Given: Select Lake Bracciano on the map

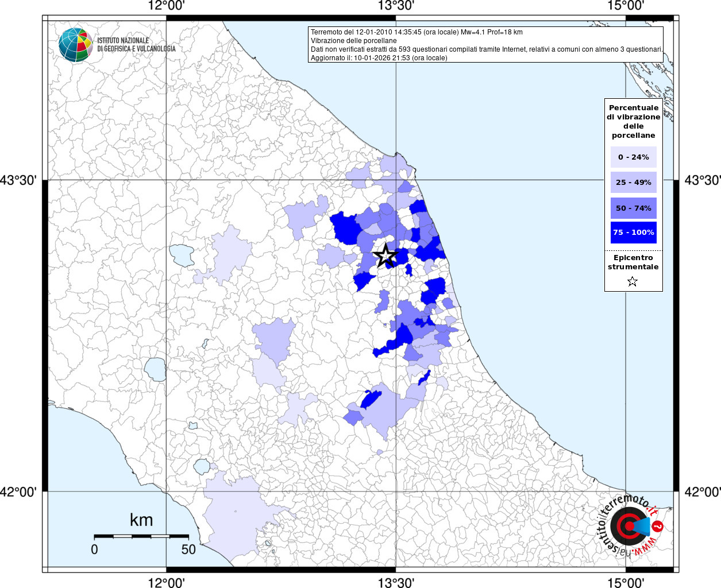Looking at the screenshot, I should [202, 466].
